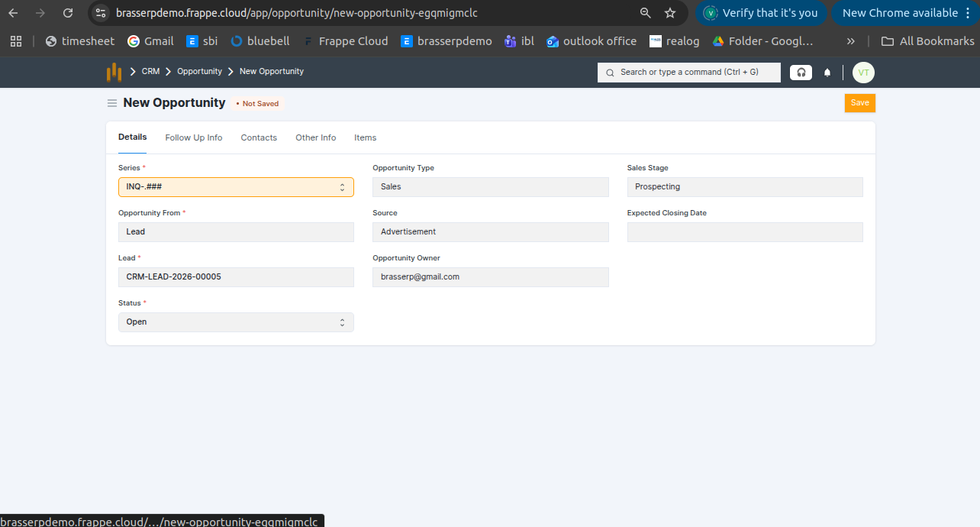Switch to the Items tab
The height and width of the screenshot is (527, 980).
pyautogui.click(x=365, y=137)
